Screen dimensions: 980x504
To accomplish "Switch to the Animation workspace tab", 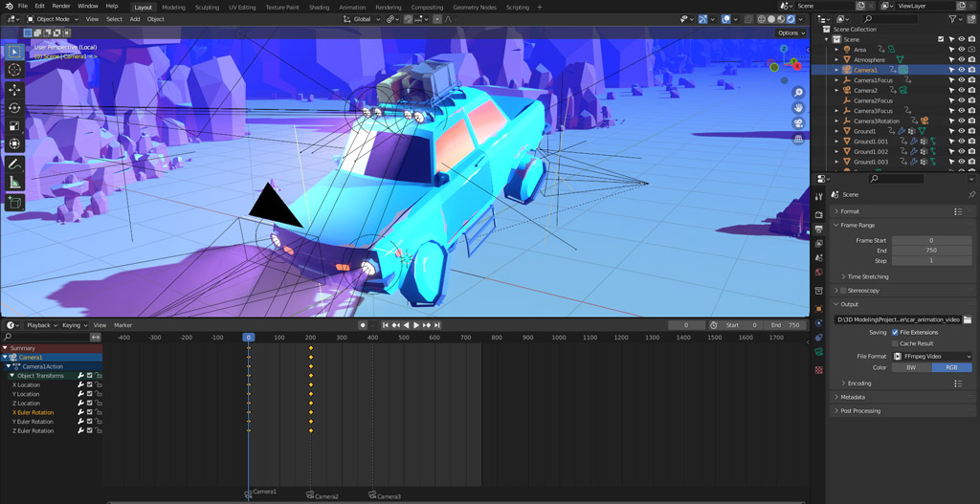I will click(x=352, y=7).
